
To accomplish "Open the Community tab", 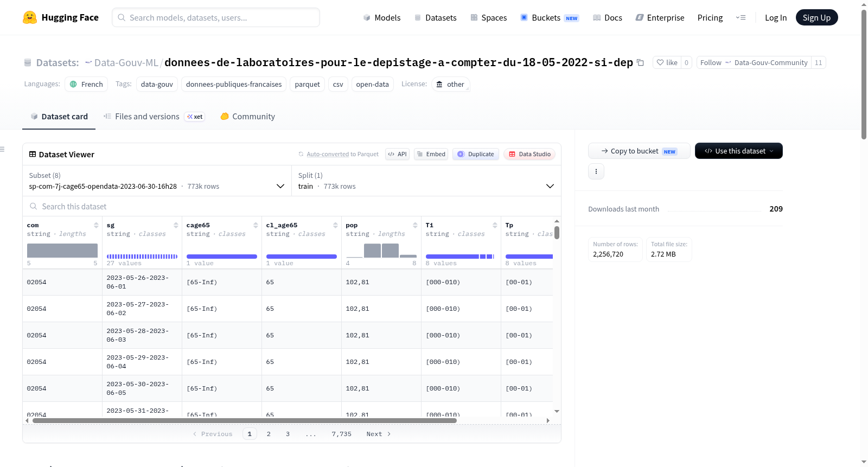I will tap(247, 116).
